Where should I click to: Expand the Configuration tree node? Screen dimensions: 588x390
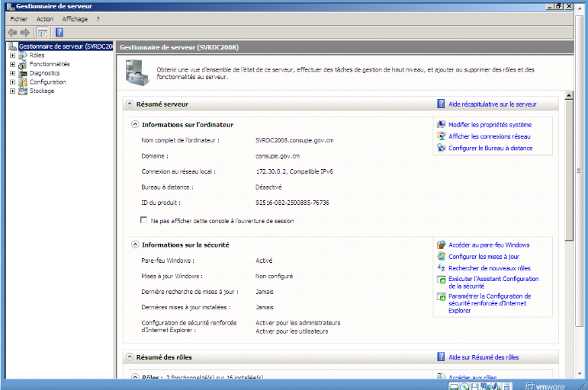point(12,82)
